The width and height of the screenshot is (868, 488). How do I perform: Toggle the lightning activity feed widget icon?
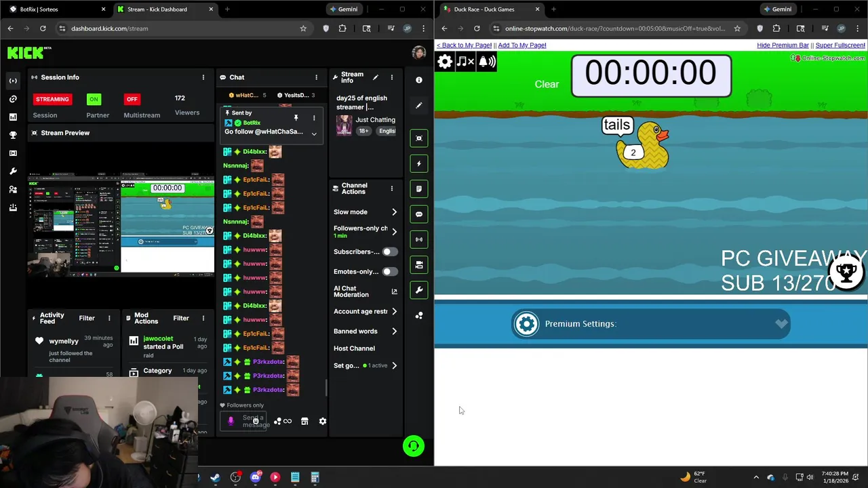point(419,163)
